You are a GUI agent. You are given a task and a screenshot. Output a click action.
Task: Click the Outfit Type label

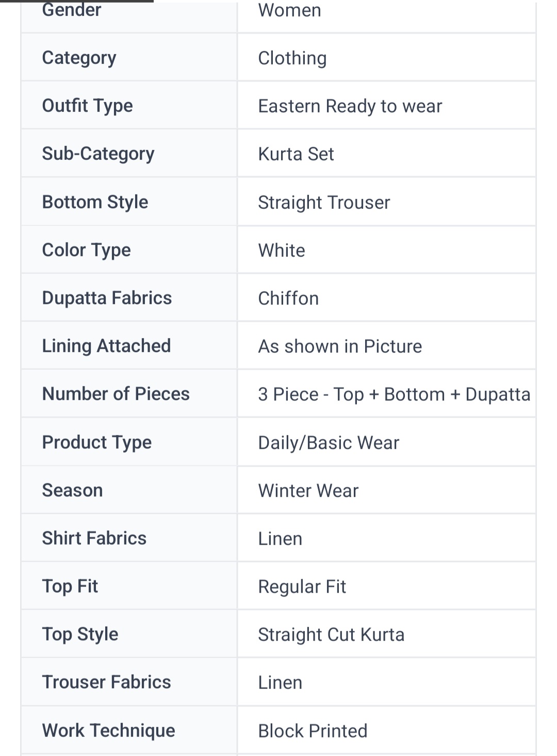[x=88, y=106]
